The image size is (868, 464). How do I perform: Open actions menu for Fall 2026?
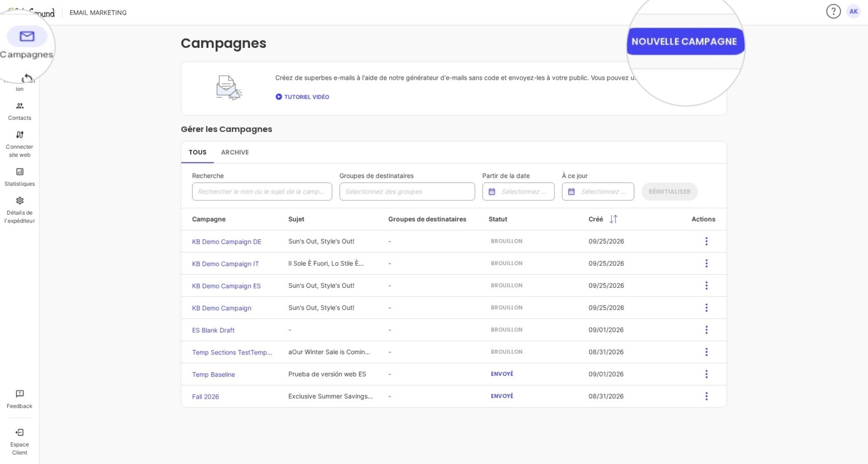pos(706,396)
